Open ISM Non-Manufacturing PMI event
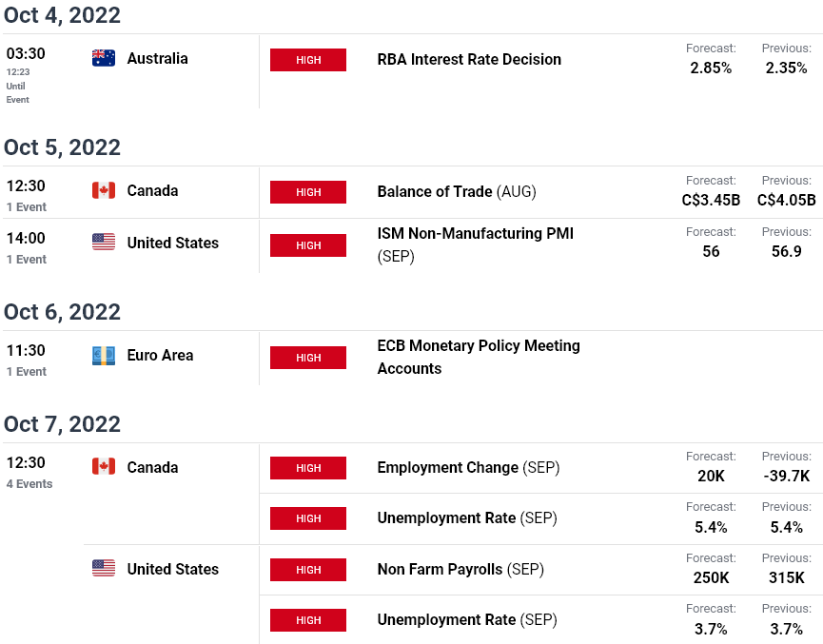Image resolution: width=823 pixels, height=644 pixels. tap(476, 244)
